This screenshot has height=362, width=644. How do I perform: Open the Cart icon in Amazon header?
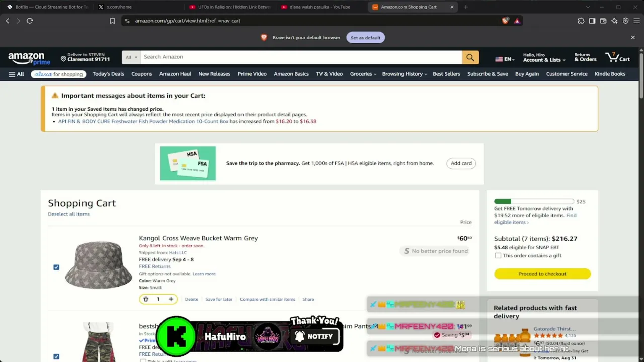coord(618,57)
